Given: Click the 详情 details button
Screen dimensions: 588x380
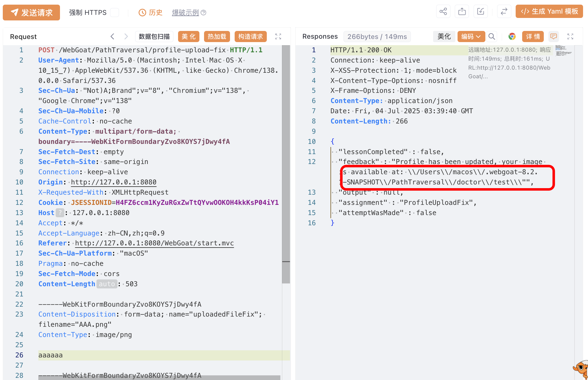Looking at the screenshot, I should click(x=533, y=37).
